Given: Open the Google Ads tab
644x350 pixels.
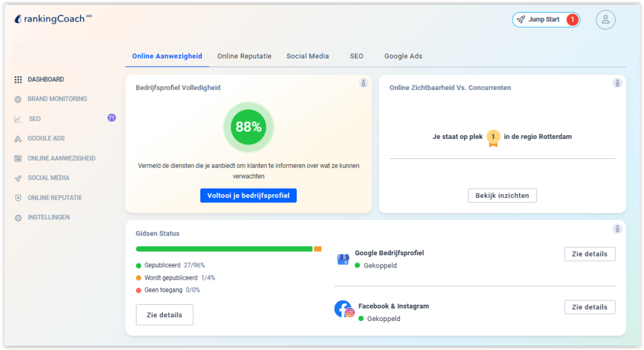Looking at the screenshot, I should tap(403, 56).
